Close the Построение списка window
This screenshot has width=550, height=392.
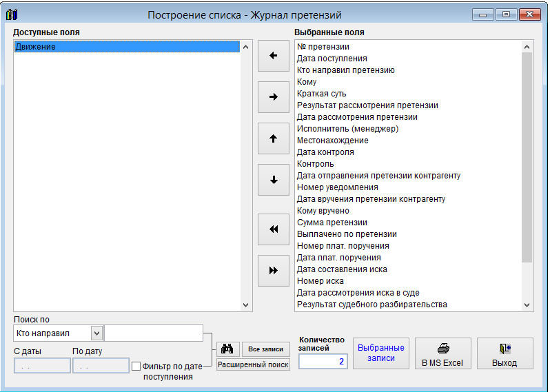[x=529, y=14]
